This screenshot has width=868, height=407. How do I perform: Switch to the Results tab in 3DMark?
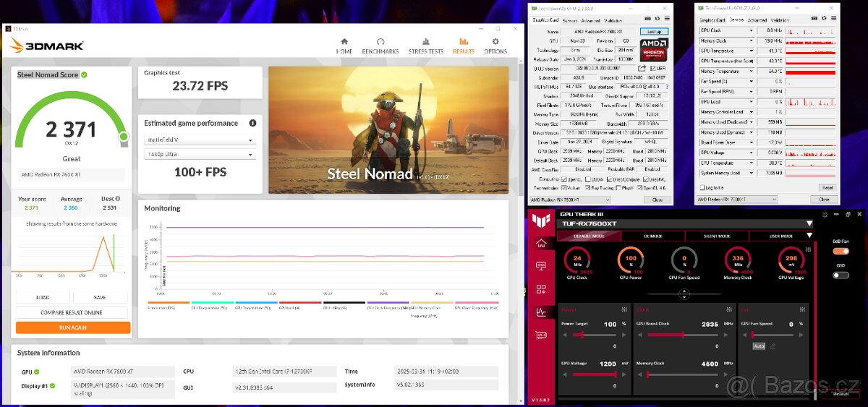(x=464, y=46)
